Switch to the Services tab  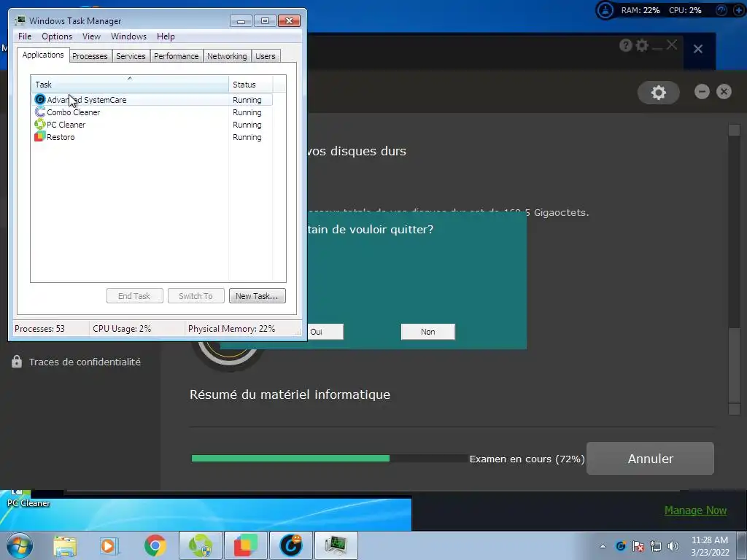131,56
